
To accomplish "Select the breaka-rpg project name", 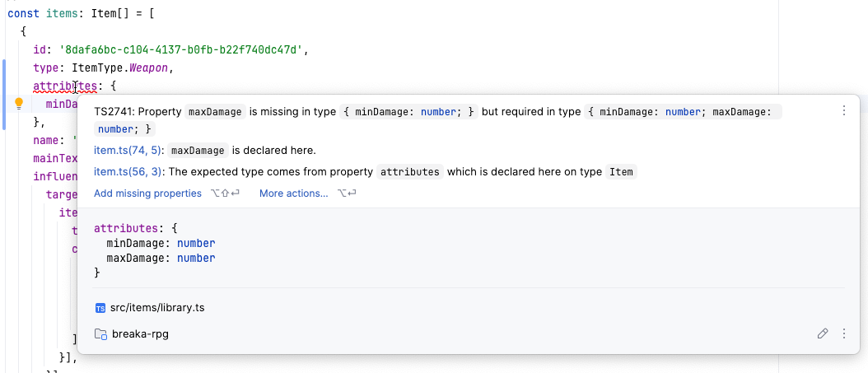I will (x=140, y=334).
